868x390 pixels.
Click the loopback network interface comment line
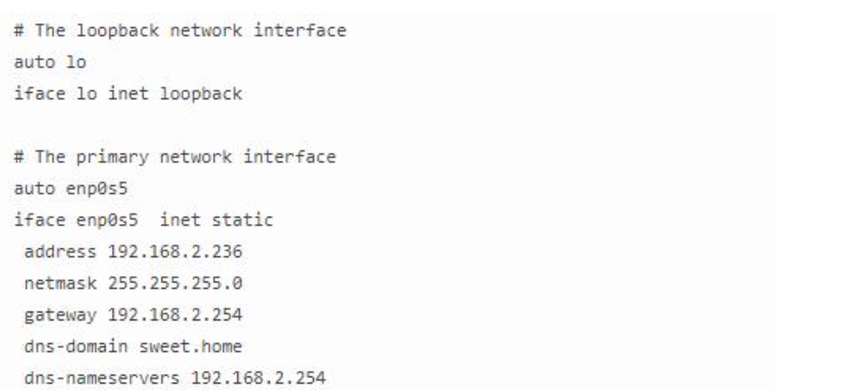click(x=180, y=32)
